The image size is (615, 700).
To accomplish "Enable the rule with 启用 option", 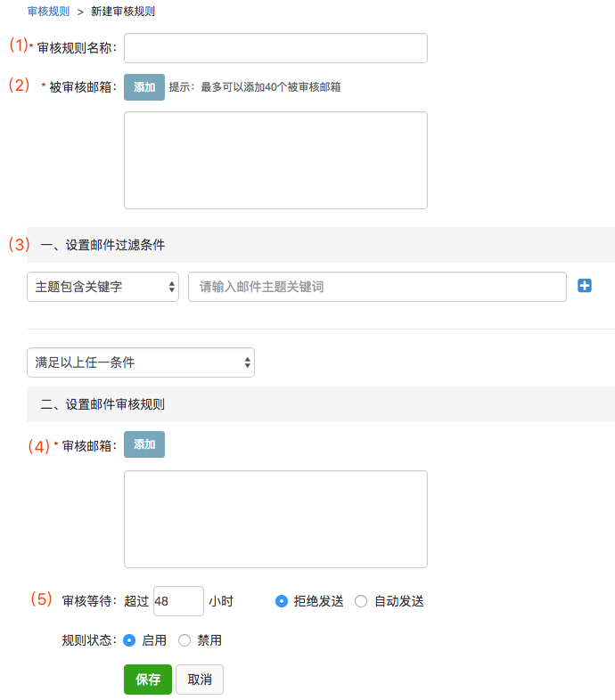I will click(129, 640).
